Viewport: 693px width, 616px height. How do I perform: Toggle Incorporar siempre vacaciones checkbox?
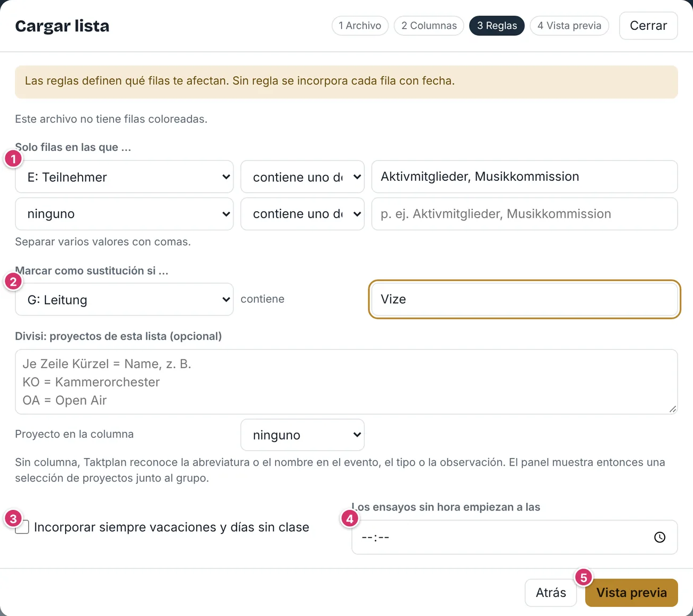point(22,527)
